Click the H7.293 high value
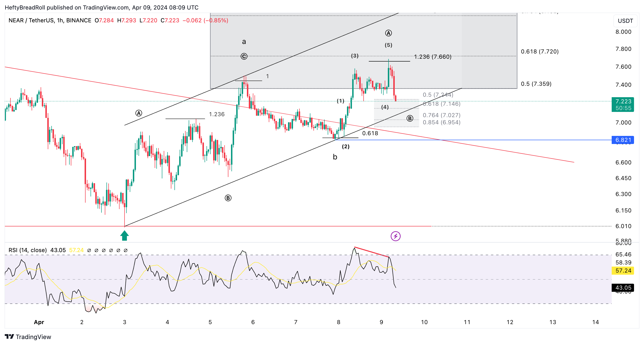This screenshot has height=345, width=644. click(x=126, y=20)
